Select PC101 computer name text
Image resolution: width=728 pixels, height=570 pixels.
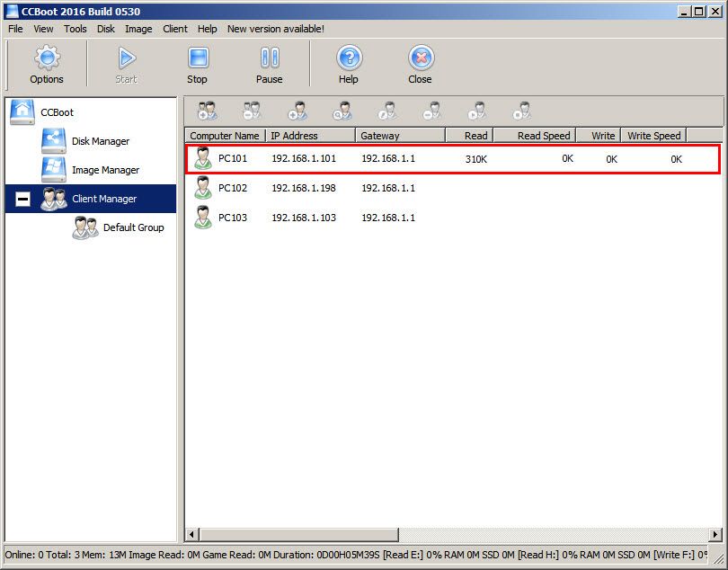233,158
